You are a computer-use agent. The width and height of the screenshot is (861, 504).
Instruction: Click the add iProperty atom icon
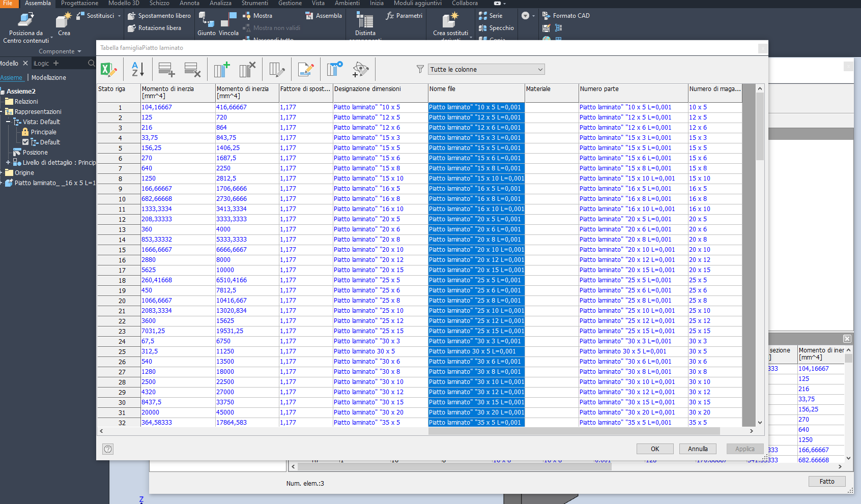(x=360, y=69)
